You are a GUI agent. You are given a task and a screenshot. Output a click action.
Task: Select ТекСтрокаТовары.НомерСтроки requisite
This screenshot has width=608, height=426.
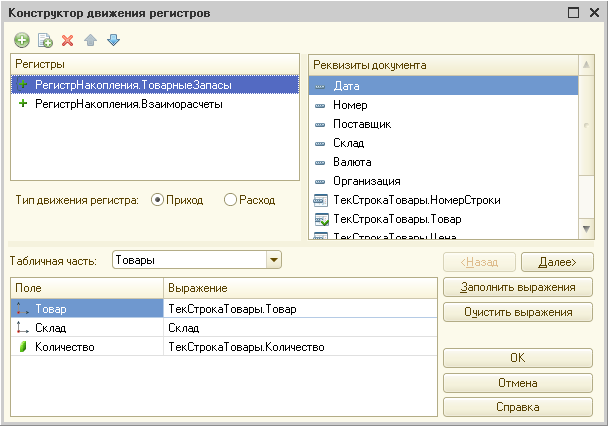click(x=444, y=200)
